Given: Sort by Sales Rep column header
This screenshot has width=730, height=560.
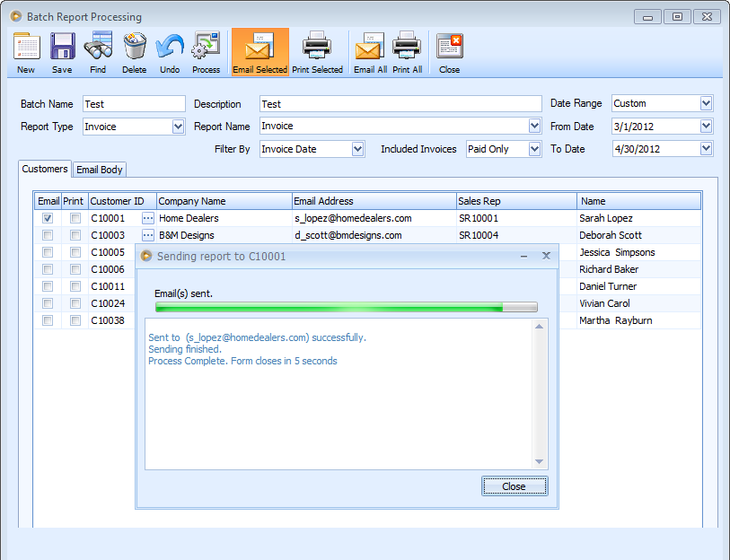Looking at the screenshot, I should [x=516, y=201].
